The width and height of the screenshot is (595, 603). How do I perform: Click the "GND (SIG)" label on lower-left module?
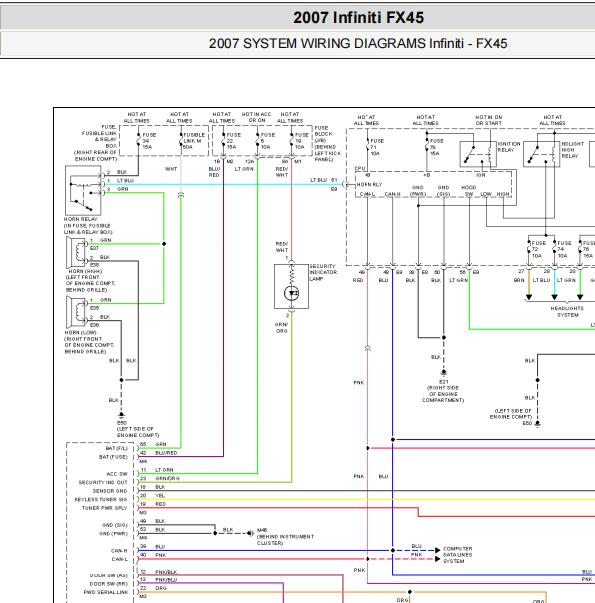[115, 525]
